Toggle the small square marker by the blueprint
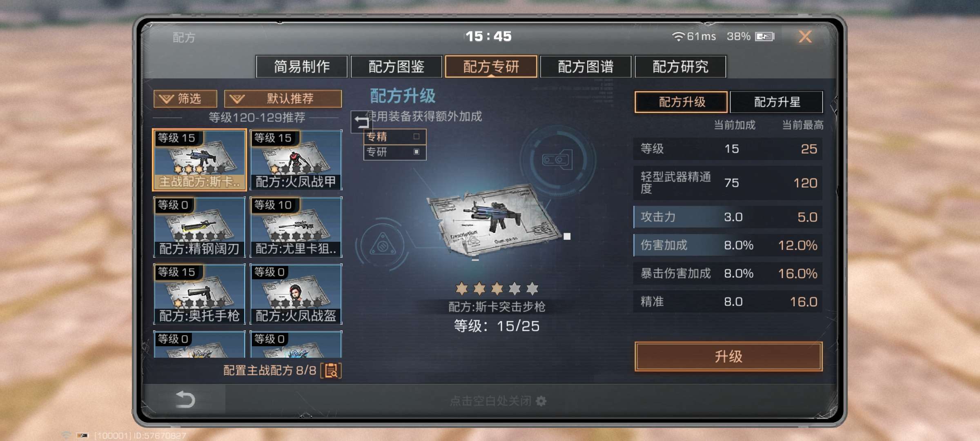Image resolution: width=980 pixels, height=441 pixels. pyautogui.click(x=567, y=236)
